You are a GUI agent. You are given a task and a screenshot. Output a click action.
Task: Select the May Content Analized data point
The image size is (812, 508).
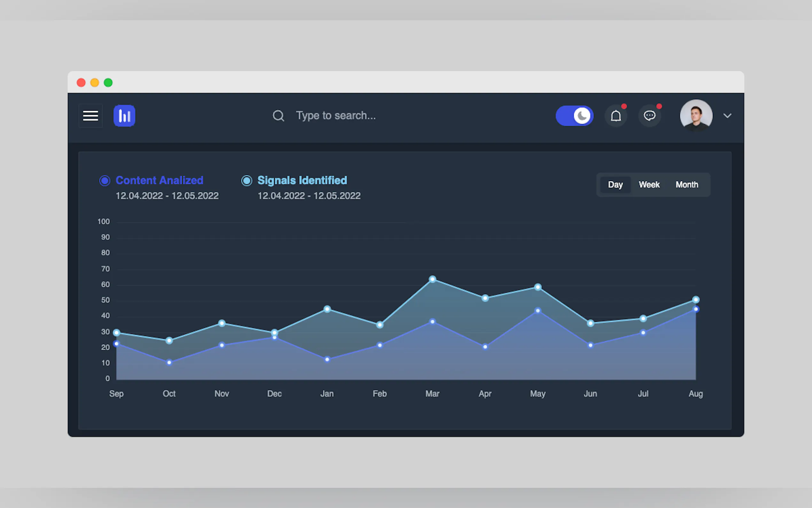point(538,310)
